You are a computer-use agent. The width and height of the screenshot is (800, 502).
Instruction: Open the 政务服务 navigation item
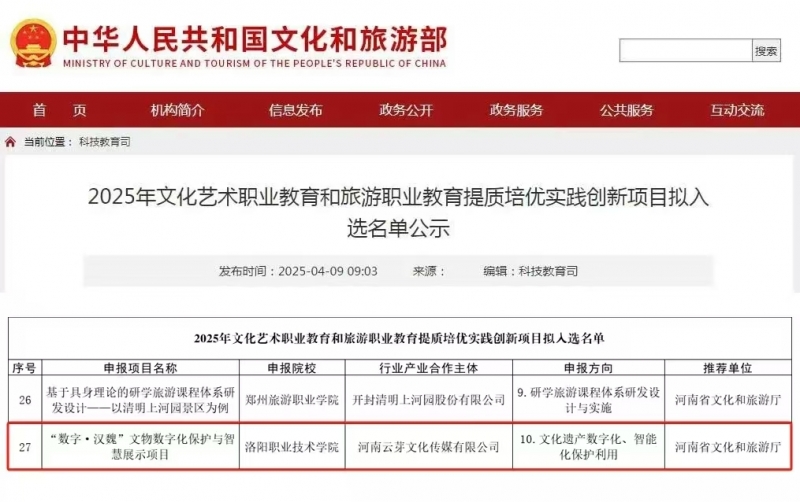coord(516,110)
